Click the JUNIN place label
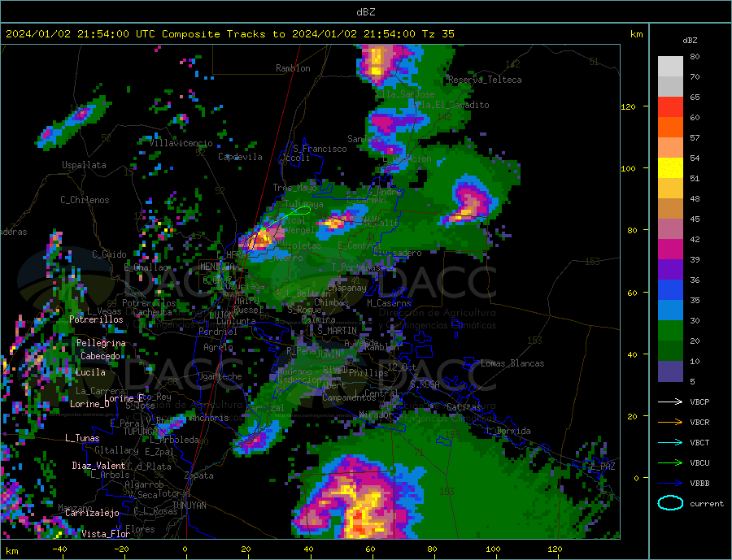 [x=329, y=354]
